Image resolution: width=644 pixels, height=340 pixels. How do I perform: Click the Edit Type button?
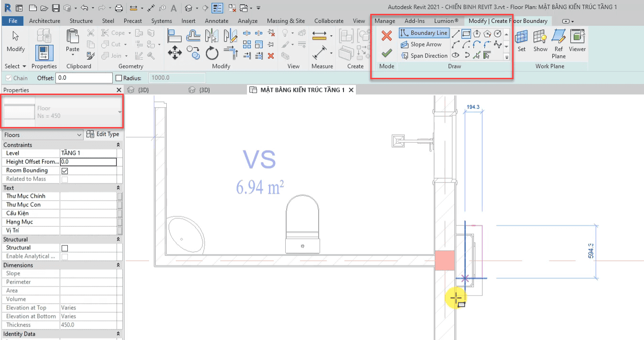103,135
